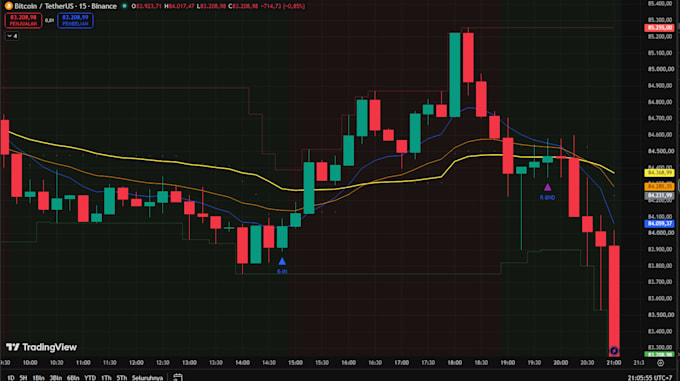Expand the collapsed indicator legend arrow
Viewport: 680px width, 381px height.
(x=12, y=36)
